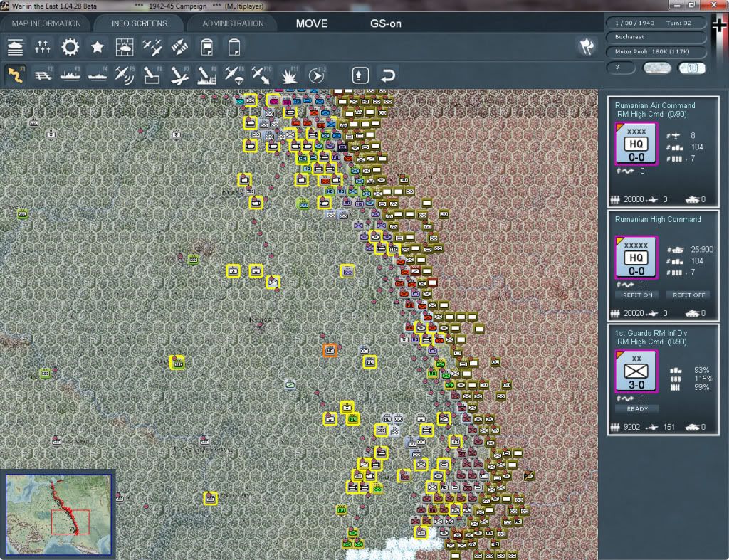This screenshot has width=729, height=560.
Task: Select the F8 bomb city icon
Action: 207,75
